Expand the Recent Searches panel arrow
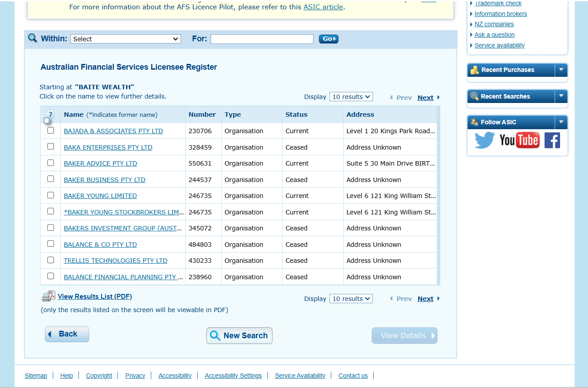 pyautogui.click(x=561, y=96)
